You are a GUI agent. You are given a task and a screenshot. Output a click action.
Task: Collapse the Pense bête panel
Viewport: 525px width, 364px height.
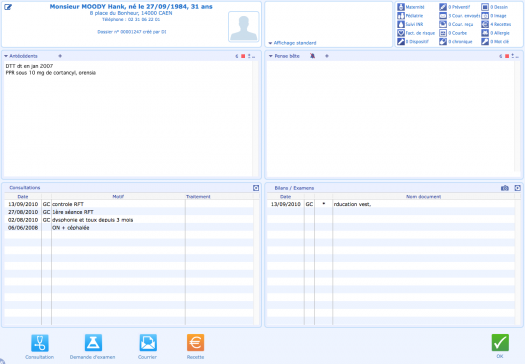click(x=271, y=56)
